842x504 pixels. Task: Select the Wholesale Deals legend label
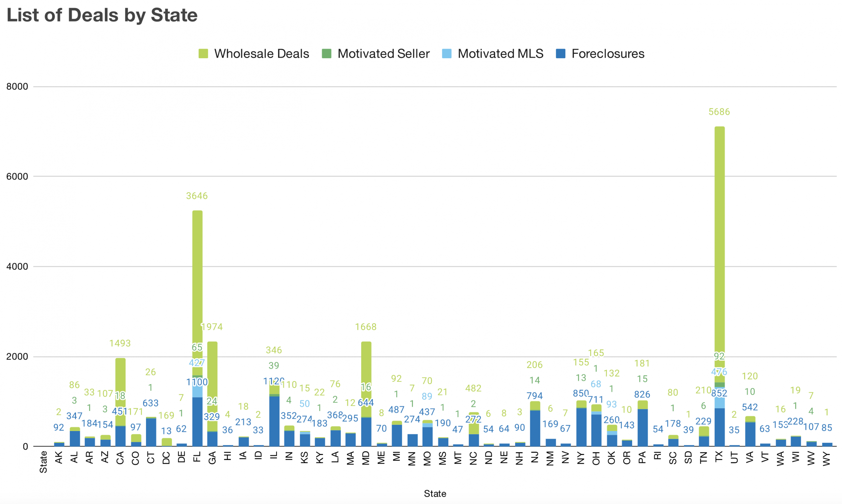point(261,54)
